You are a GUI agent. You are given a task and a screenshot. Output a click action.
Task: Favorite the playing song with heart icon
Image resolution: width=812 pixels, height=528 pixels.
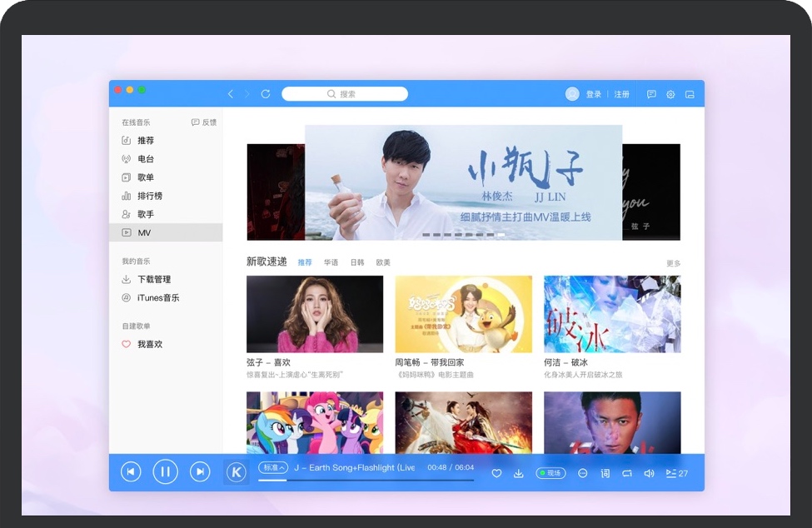(x=496, y=473)
